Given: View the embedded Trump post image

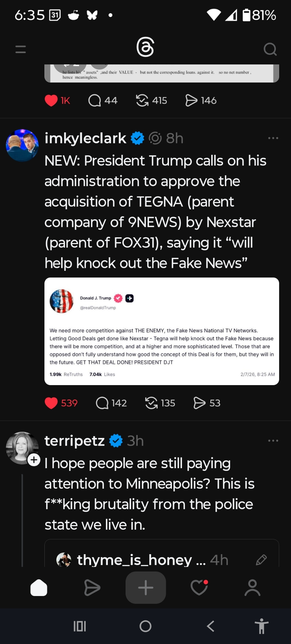Looking at the screenshot, I should tap(162, 331).
